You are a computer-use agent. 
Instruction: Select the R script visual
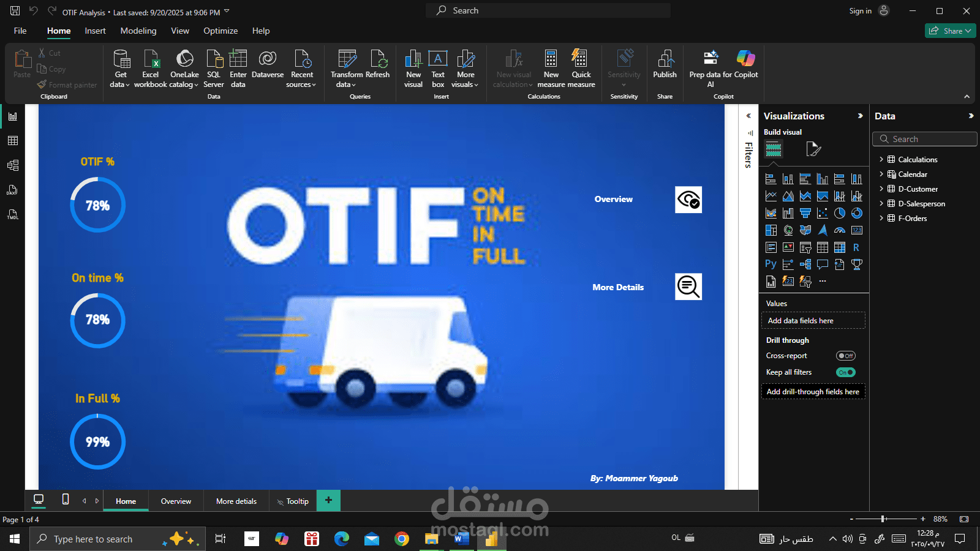pos(857,247)
